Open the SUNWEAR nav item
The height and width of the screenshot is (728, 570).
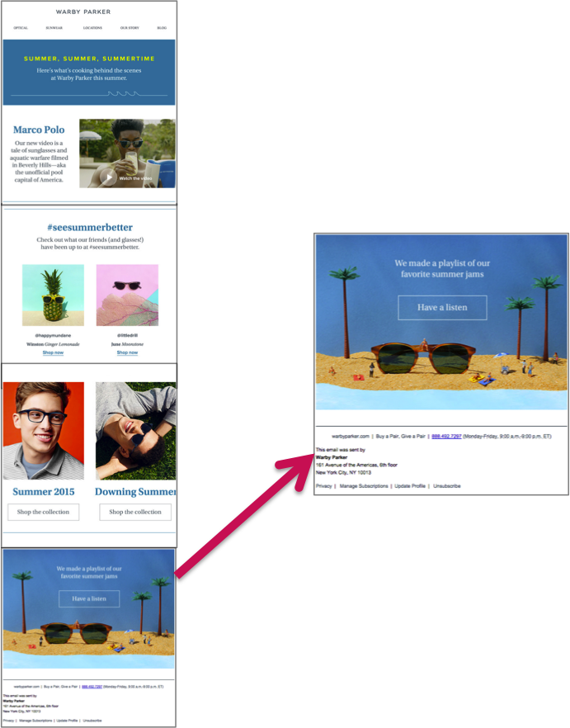[54, 28]
